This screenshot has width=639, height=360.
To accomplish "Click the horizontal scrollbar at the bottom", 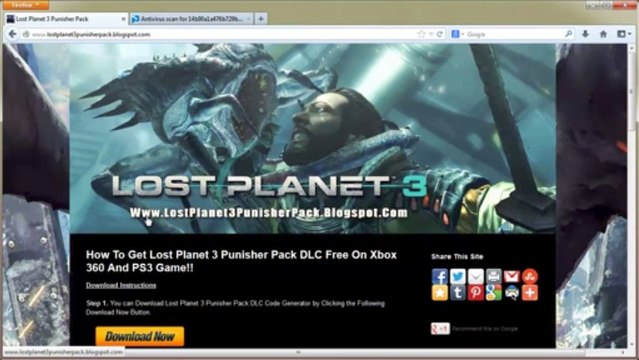I will pos(314,352).
